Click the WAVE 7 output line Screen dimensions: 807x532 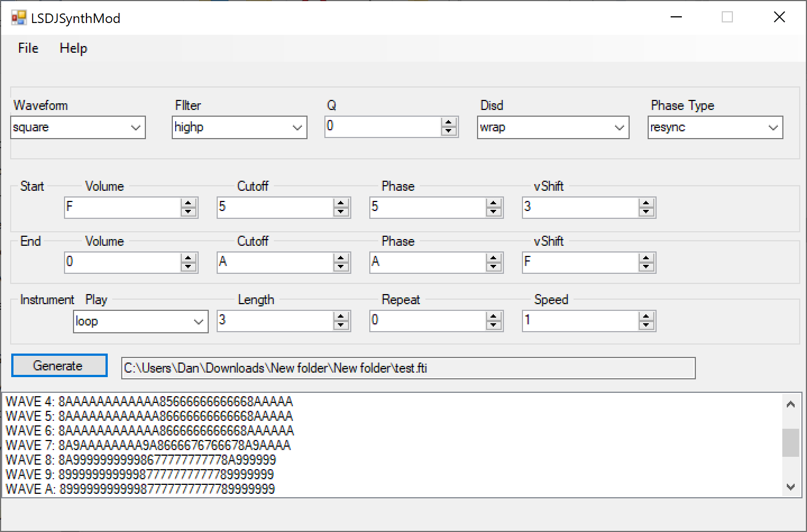[x=148, y=445]
